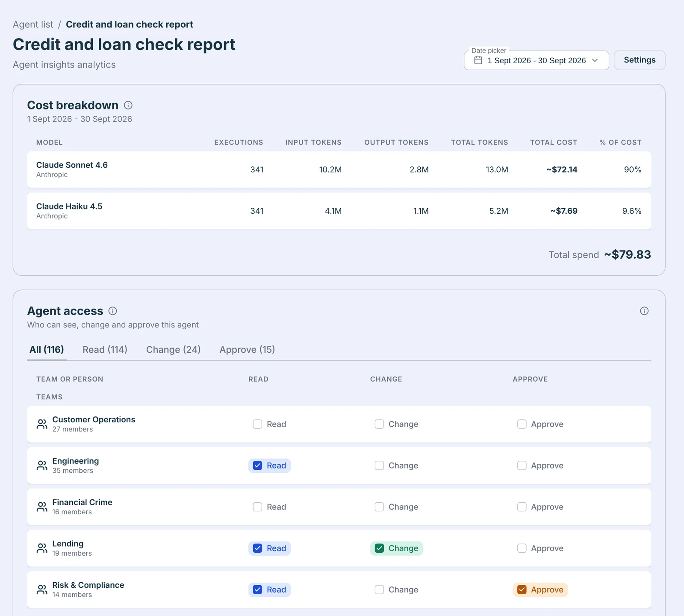Click the Credit and loan check report breadcrumb
Image resolution: width=684 pixels, height=616 pixels.
(130, 24)
